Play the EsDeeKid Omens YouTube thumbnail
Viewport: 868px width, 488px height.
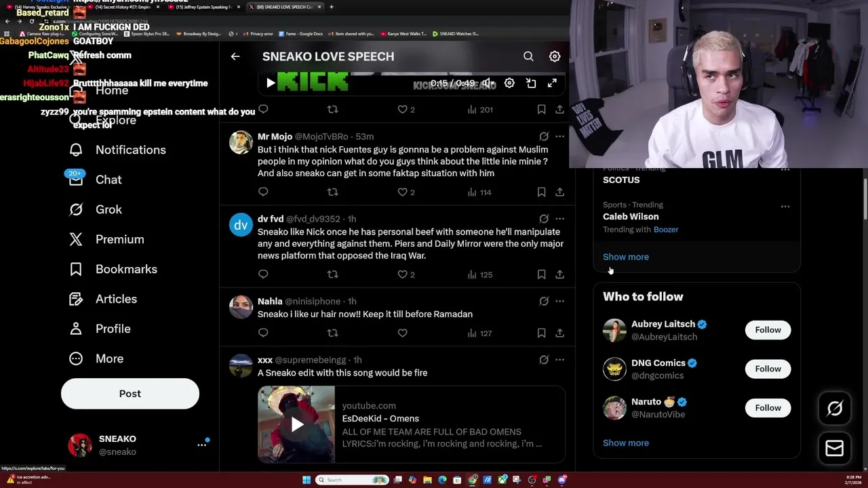coord(296,424)
